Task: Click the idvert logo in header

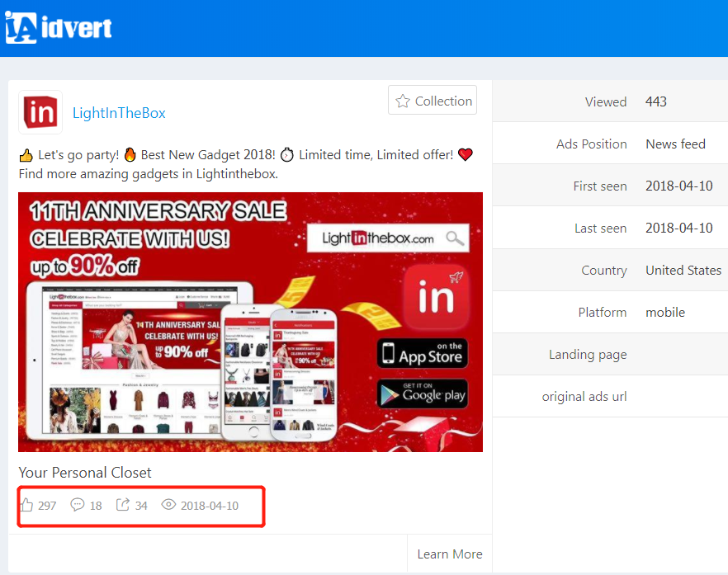Action: 58,27
